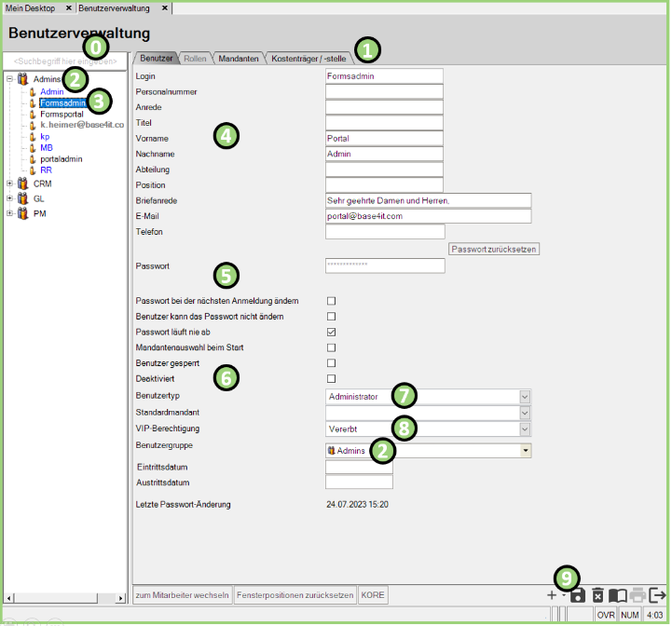The image size is (672, 626).
Task: Uncheck 'Passwort läuft nie ab'
Action: point(331,332)
